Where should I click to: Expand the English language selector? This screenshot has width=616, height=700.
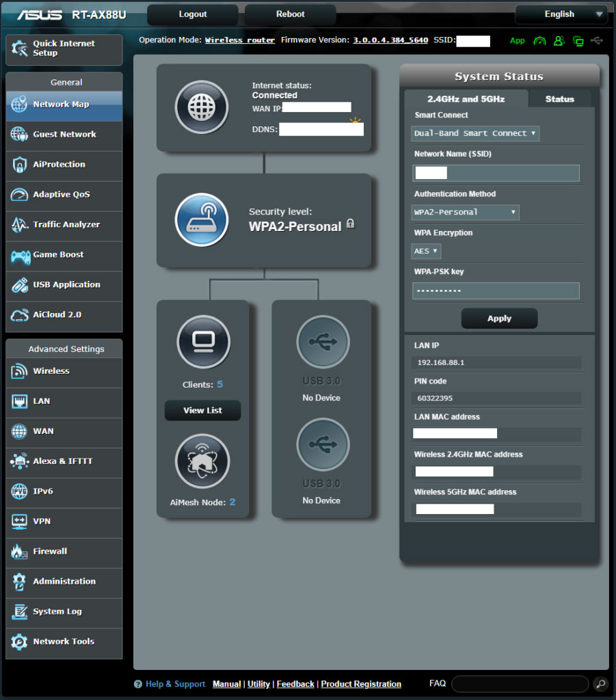pos(561,14)
